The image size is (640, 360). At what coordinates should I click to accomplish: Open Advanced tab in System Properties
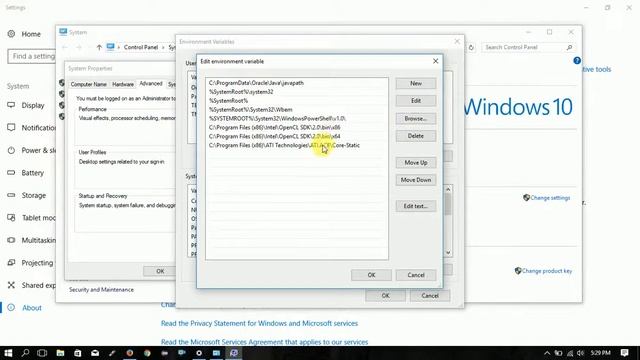coord(151,84)
